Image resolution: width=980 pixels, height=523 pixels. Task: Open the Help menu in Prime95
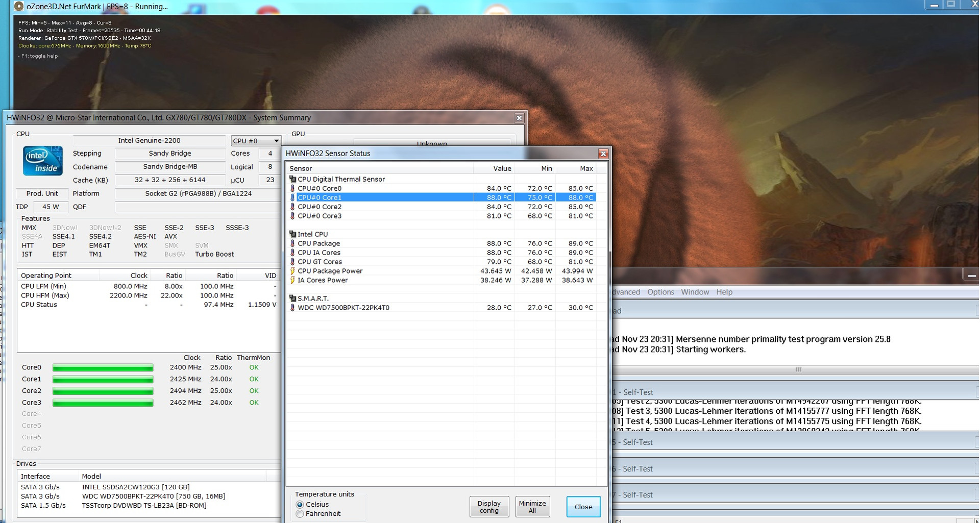coord(724,292)
